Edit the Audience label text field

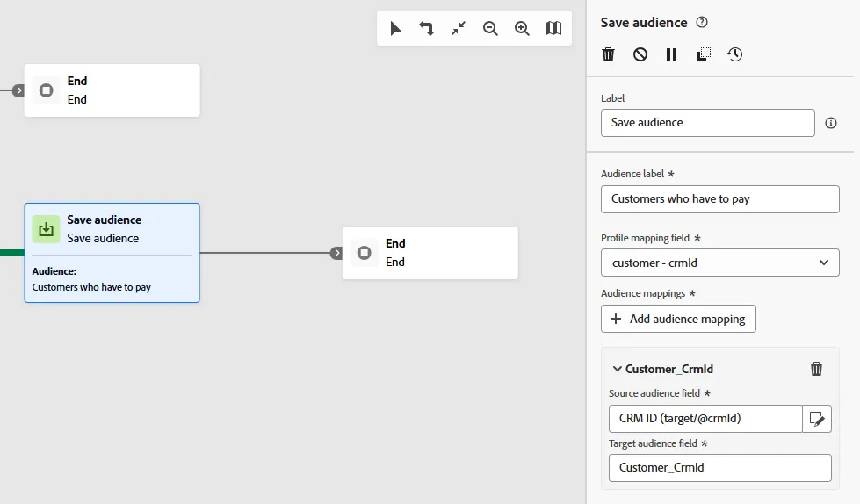tap(719, 199)
